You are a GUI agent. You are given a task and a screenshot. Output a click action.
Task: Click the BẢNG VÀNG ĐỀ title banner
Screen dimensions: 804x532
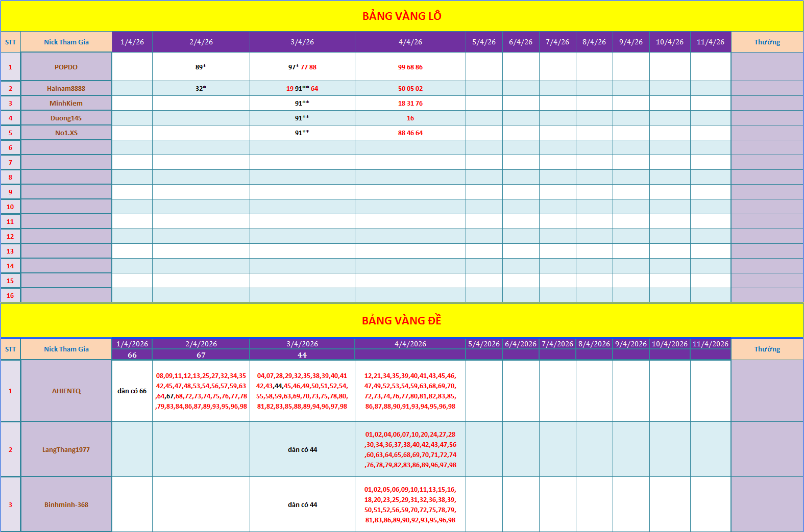[x=402, y=320]
